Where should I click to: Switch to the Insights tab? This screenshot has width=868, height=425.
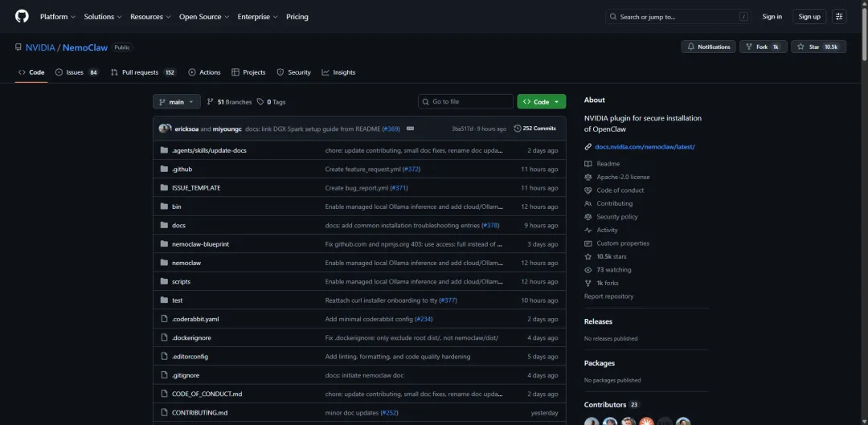339,72
